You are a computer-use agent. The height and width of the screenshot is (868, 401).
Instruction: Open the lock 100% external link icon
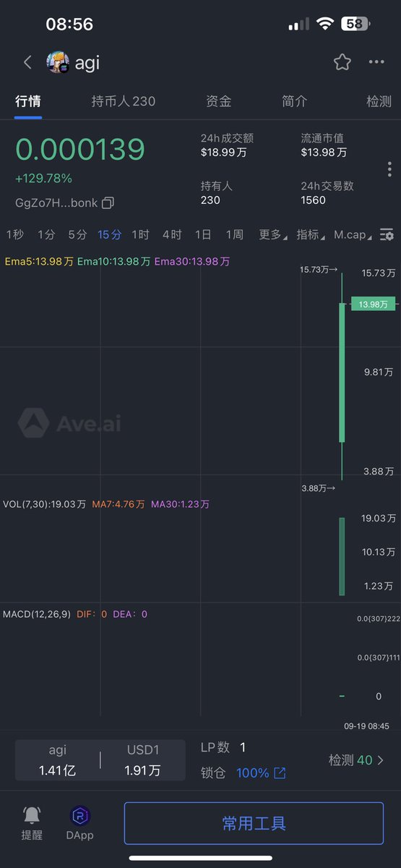[280, 773]
